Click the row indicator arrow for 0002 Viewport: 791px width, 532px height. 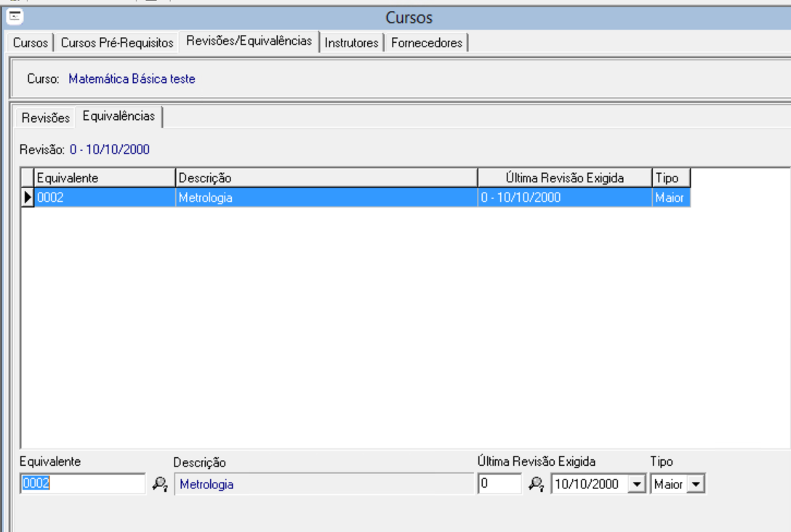(28, 197)
